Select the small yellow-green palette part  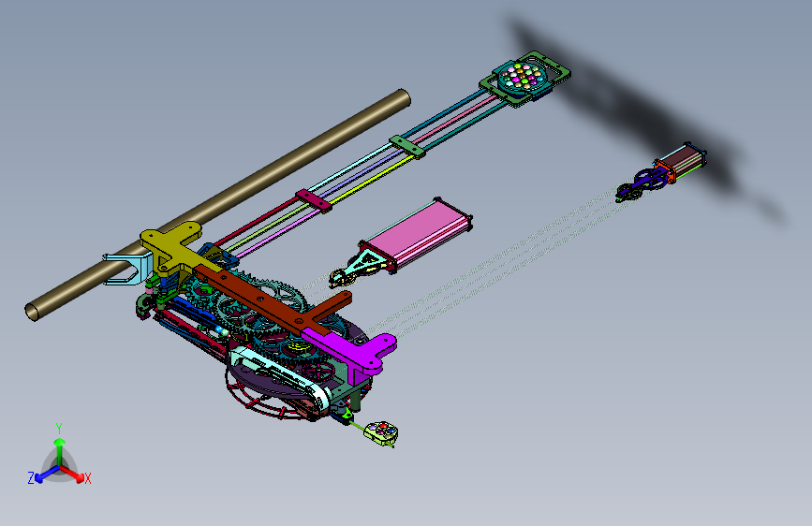(x=382, y=433)
